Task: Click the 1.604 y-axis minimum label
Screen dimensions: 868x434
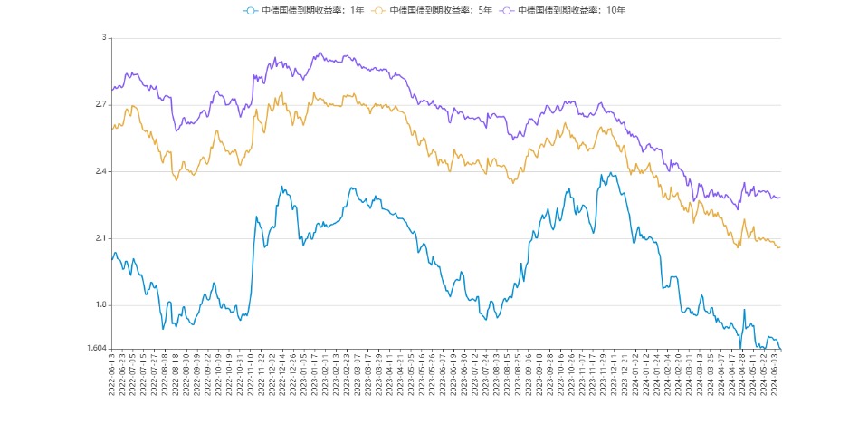Action: click(x=95, y=348)
